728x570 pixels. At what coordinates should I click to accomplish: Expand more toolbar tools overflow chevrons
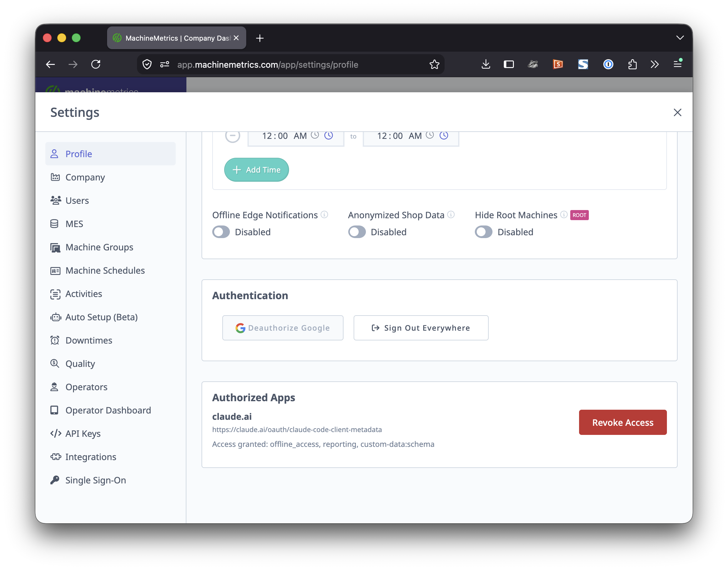[654, 65]
